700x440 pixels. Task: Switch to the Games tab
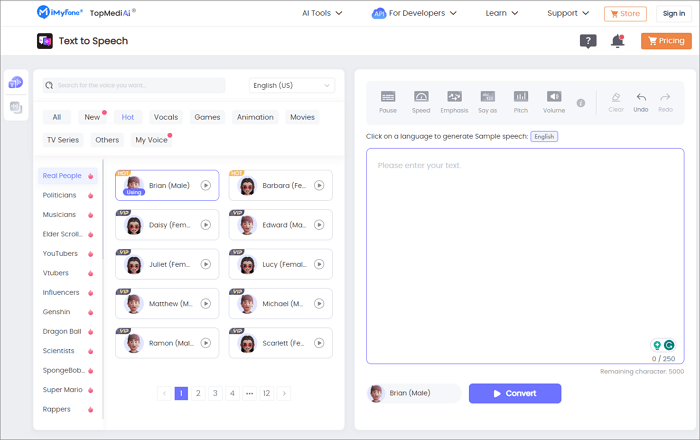coord(207,117)
